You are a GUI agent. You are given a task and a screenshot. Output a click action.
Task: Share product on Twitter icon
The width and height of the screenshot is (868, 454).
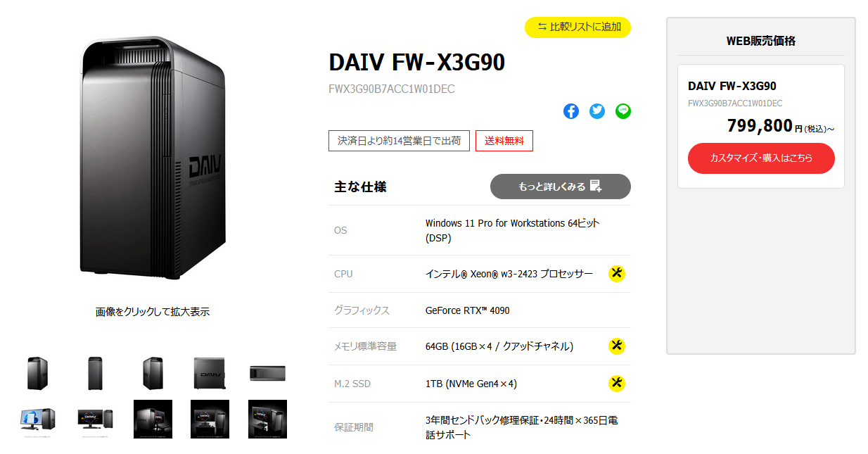point(597,111)
